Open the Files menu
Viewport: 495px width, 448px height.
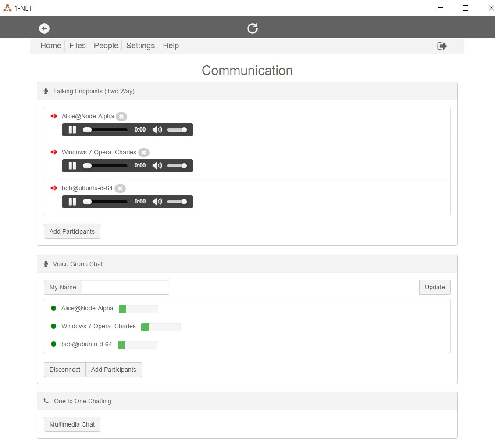click(78, 46)
